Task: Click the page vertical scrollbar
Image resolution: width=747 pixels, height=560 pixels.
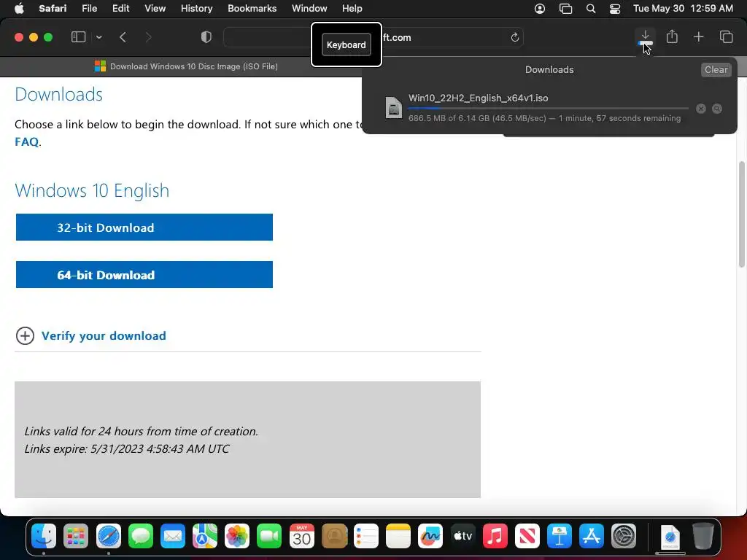Action: pyautogui.click(x=741, y=214)
